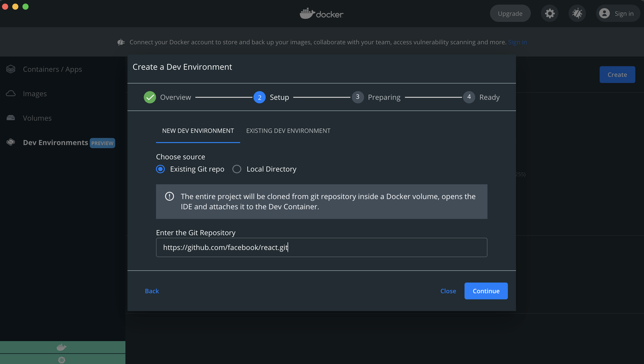Screen dimensions: 644x364
Task: Select the Local Directory radio button
Action: click(x=237, y=169)
